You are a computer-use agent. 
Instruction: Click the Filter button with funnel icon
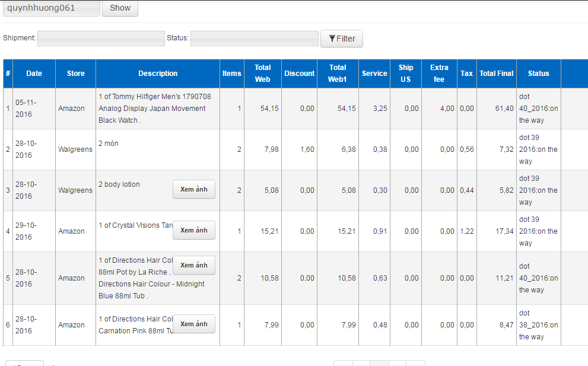342,39
